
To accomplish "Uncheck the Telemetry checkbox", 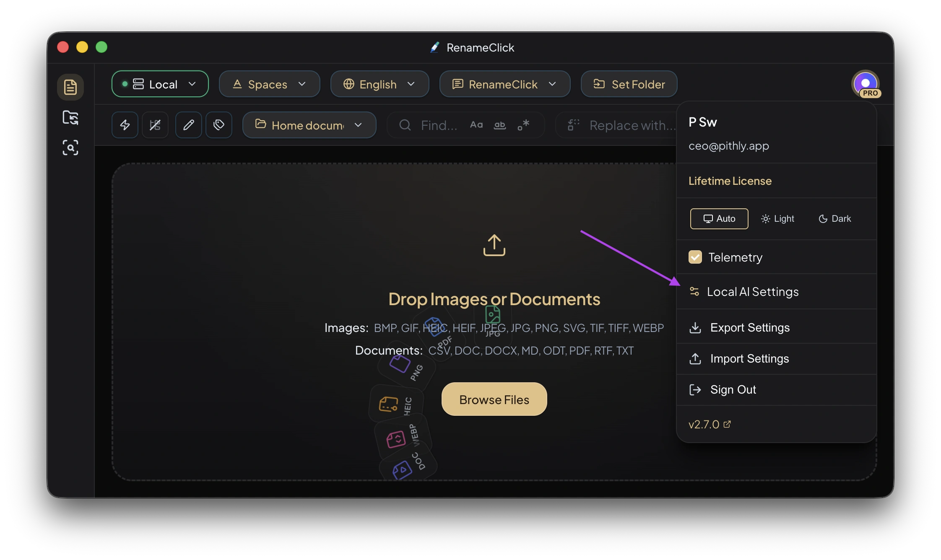I will coord(695,257).
